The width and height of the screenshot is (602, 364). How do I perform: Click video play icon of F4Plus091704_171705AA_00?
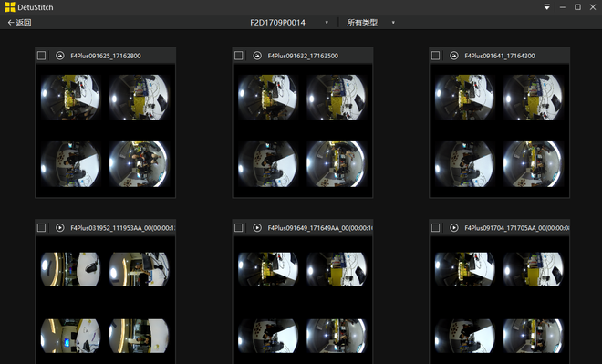tap(454, 228)
